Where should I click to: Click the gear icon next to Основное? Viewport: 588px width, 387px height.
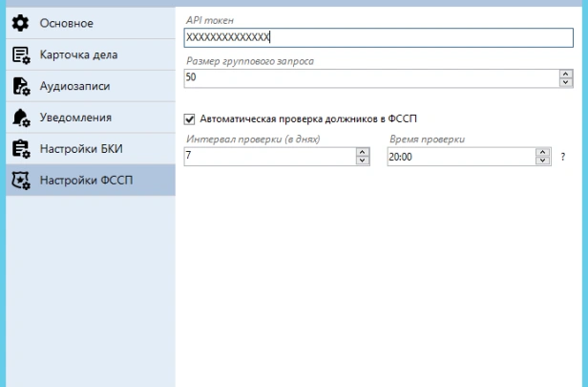tap(20, 22)
